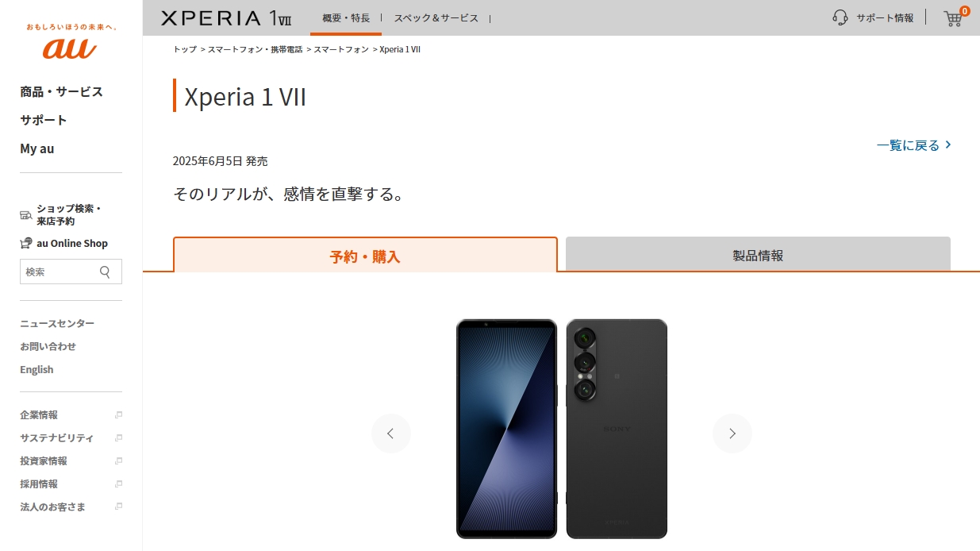Open 概要・特長 in the header menu
980x551 pixels.
pyautogui.click(x=346, y=17)
